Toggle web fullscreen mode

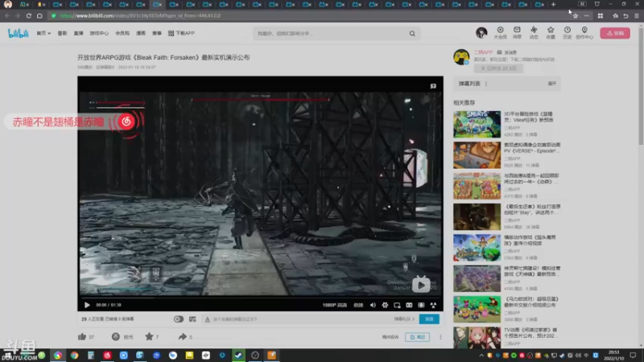coord(421,305)
